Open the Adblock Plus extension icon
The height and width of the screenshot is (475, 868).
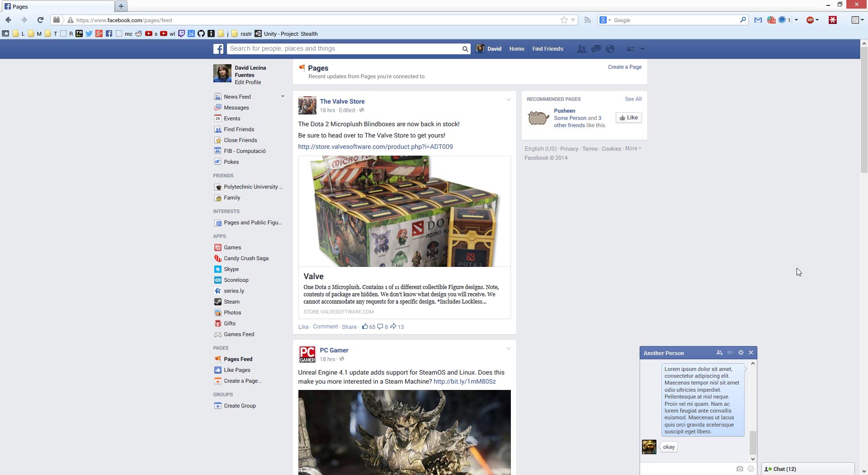(x=810, y=20)
